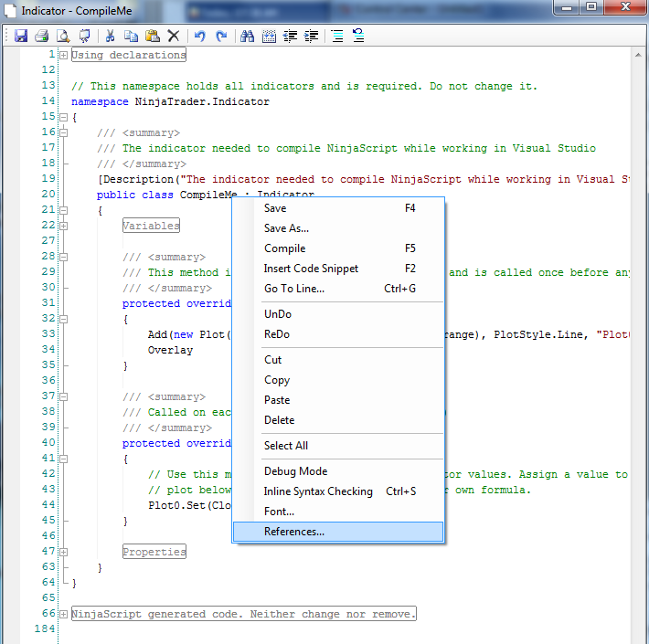
Task: Collapse the summary comment at line 37
Action: 63,396
